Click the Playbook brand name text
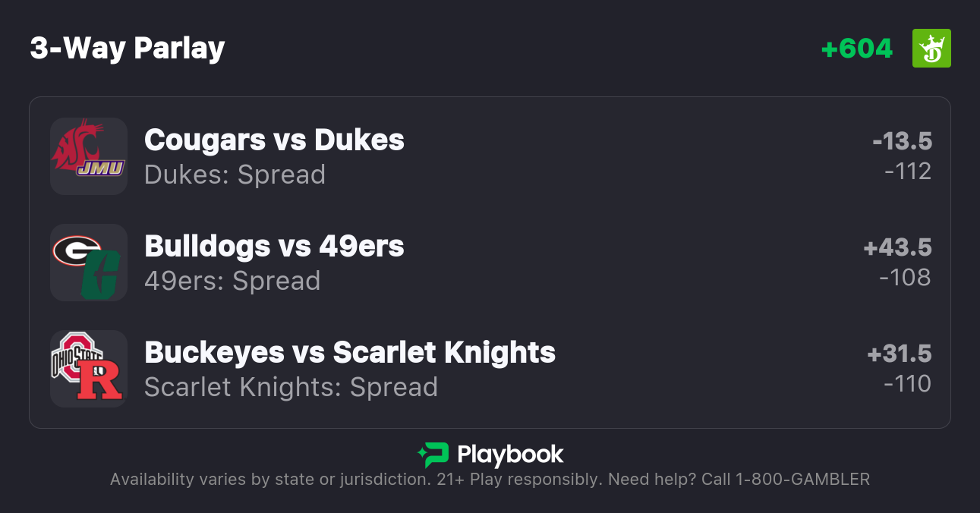 pos(510,455)
